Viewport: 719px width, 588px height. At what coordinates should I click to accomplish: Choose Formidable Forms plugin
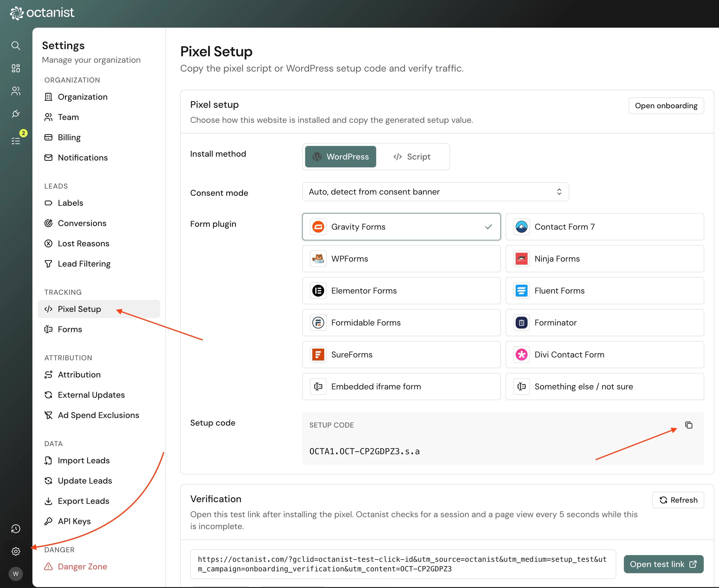[x=401, y=322]
